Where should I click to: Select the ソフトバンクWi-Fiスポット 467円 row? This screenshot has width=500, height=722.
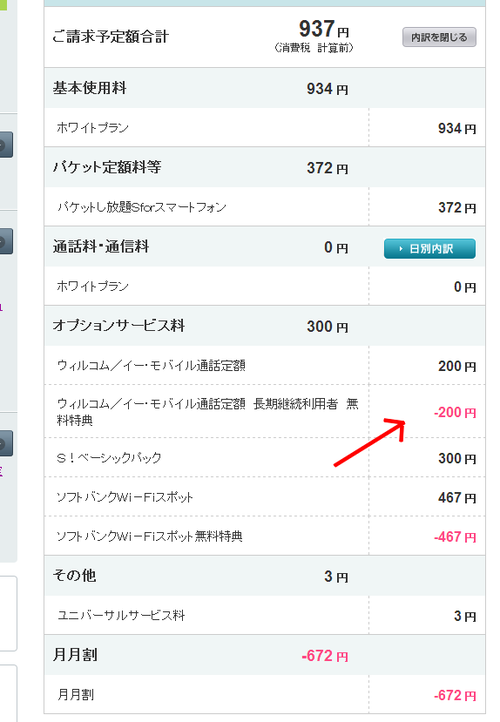[265, 497]
